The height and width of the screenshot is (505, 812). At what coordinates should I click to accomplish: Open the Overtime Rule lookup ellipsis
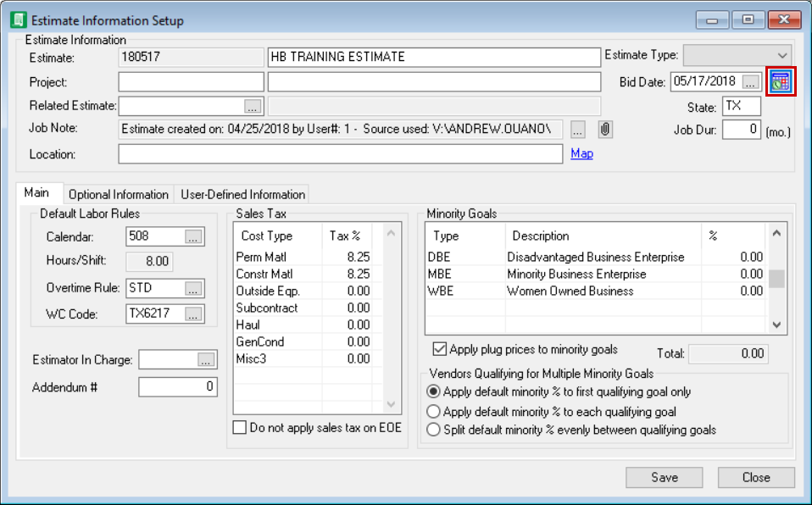pyautogui.click(x=192, y=288)
